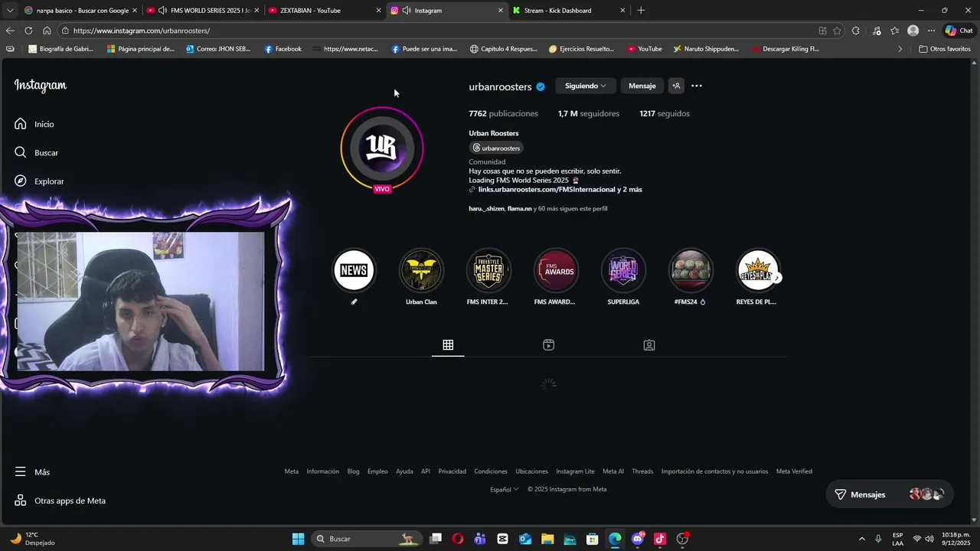Change language with Español dropdown
This screenshot has width=980, height=551.
[504, 489]
